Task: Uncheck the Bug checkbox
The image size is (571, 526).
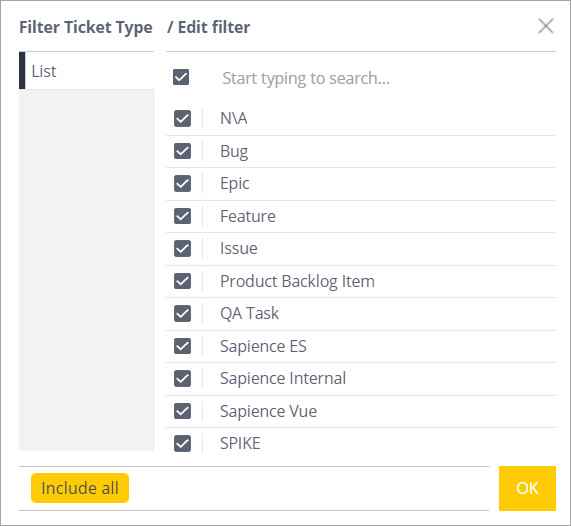Action: 182,151
